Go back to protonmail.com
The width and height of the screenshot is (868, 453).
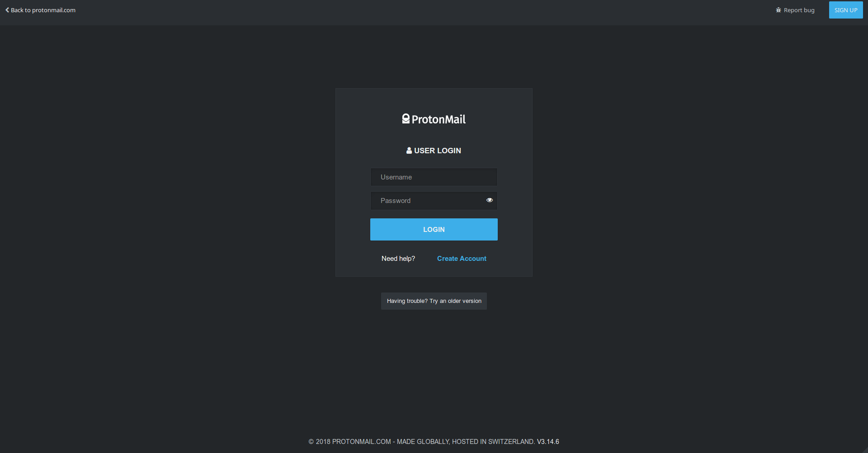[40, 10]
